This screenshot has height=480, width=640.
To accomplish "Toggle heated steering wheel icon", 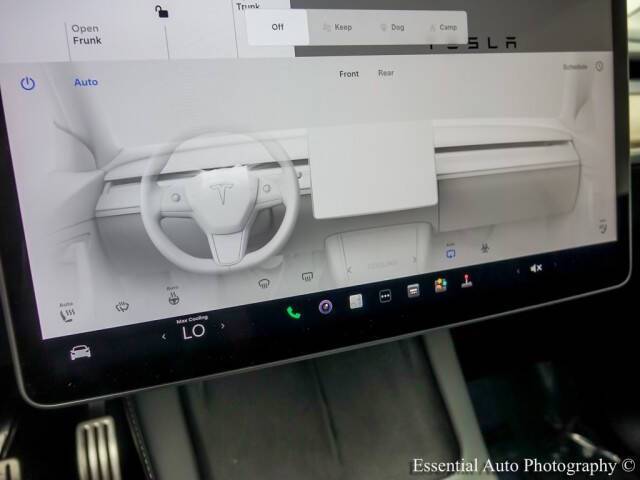I will pyautogui.click(x=173, y=296).
